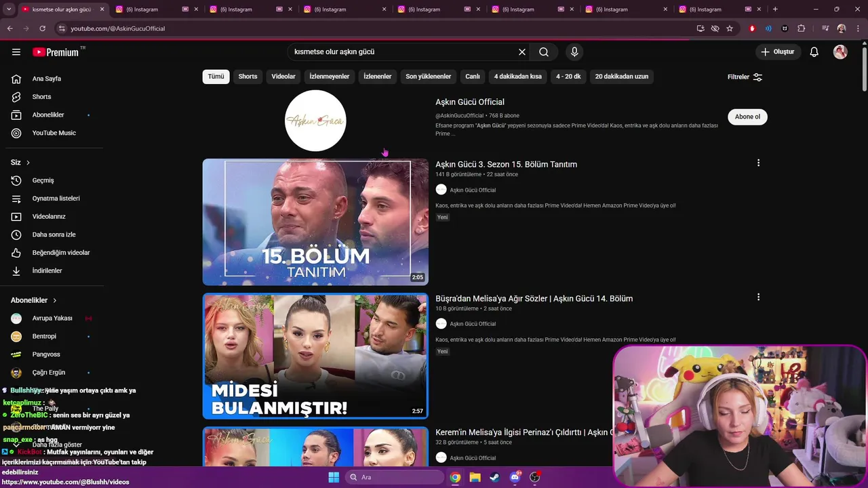
Task: Expand the Abonelikler heading chevron
Action: [55, 300]
